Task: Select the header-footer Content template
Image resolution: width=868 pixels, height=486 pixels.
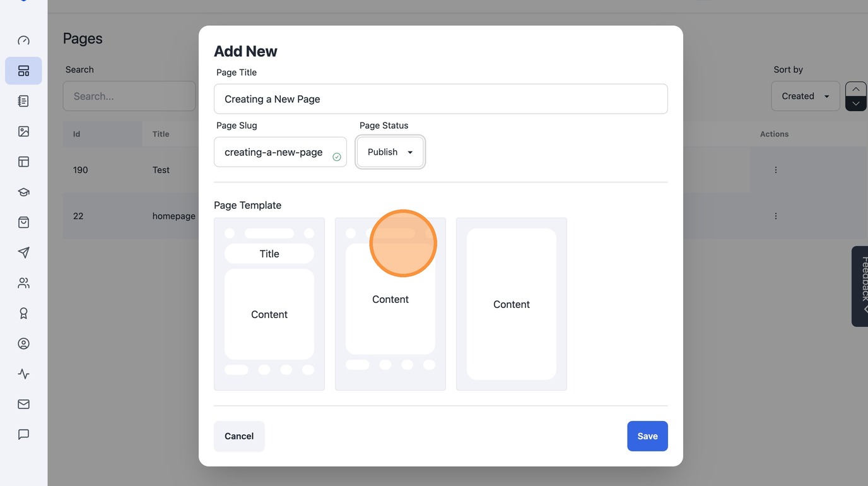Action: [x=390, y=304]
